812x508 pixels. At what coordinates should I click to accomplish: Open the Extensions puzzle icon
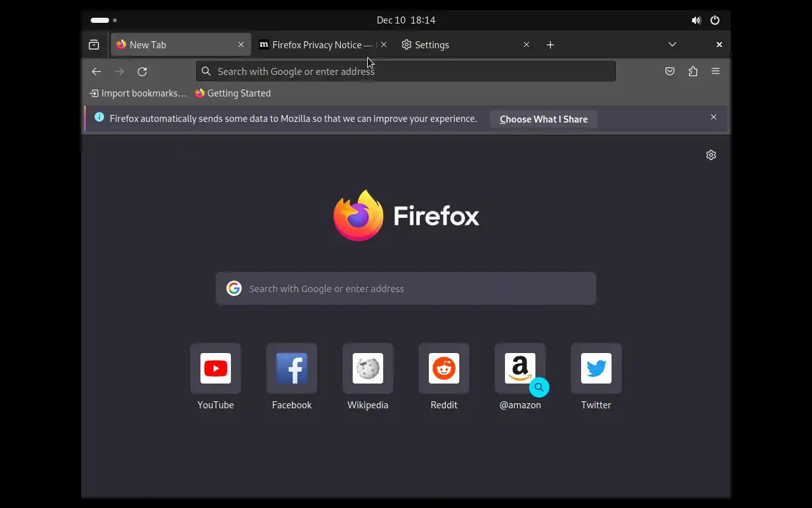point(693,71)
